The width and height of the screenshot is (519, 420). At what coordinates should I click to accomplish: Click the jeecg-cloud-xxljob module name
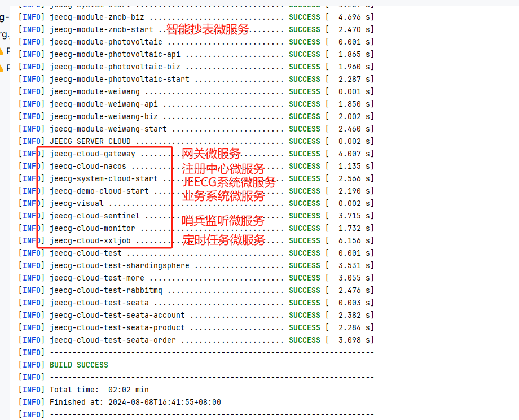pyautogui.click(x=90, y=241)
